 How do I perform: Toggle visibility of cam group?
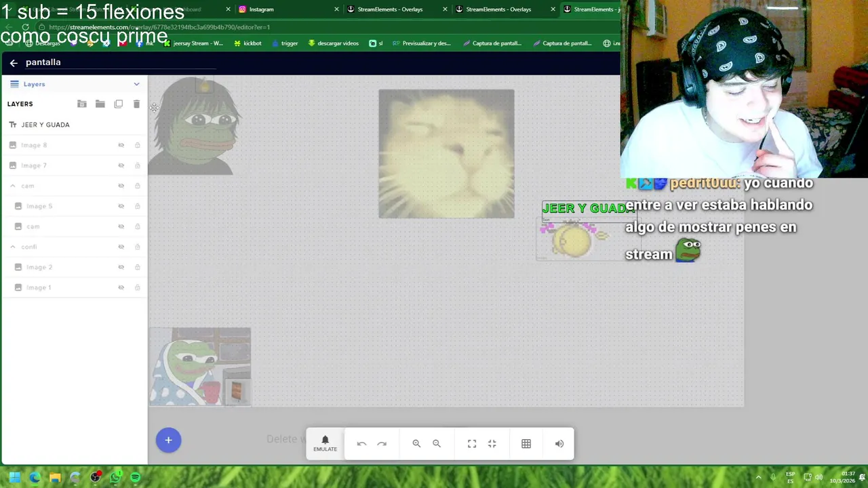tap(121, 186)
